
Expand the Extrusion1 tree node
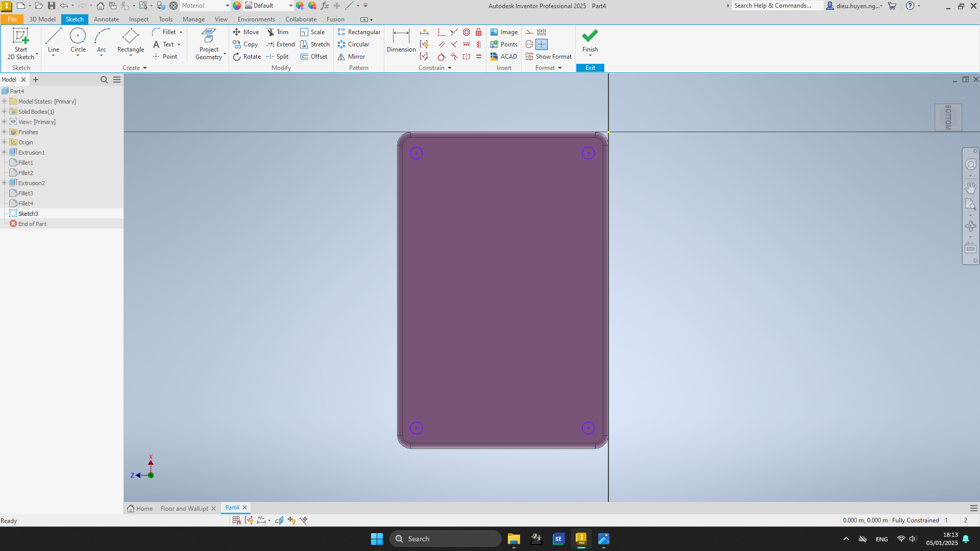[x=4, y=153]
